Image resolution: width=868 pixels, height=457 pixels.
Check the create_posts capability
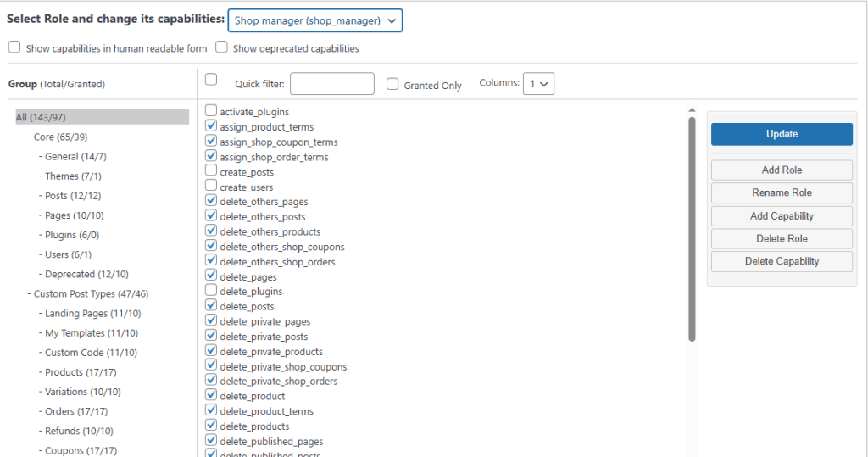click(x=211, y=170)
